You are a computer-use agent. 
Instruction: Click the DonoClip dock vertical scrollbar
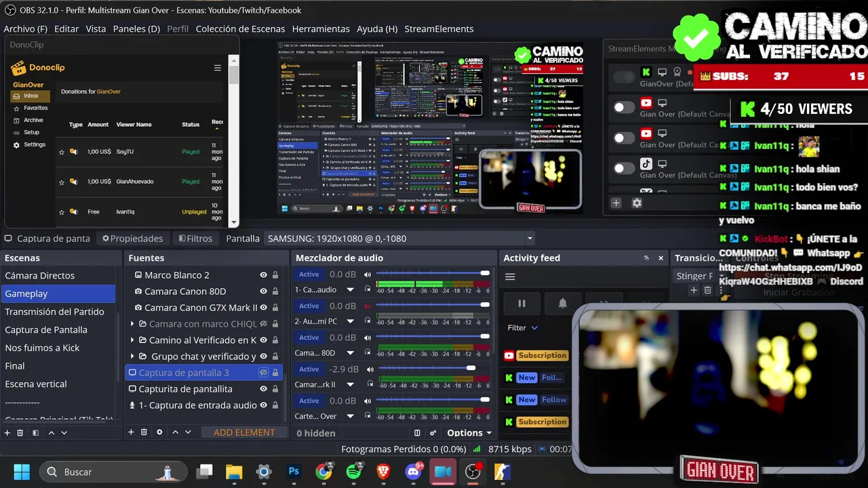234,140
